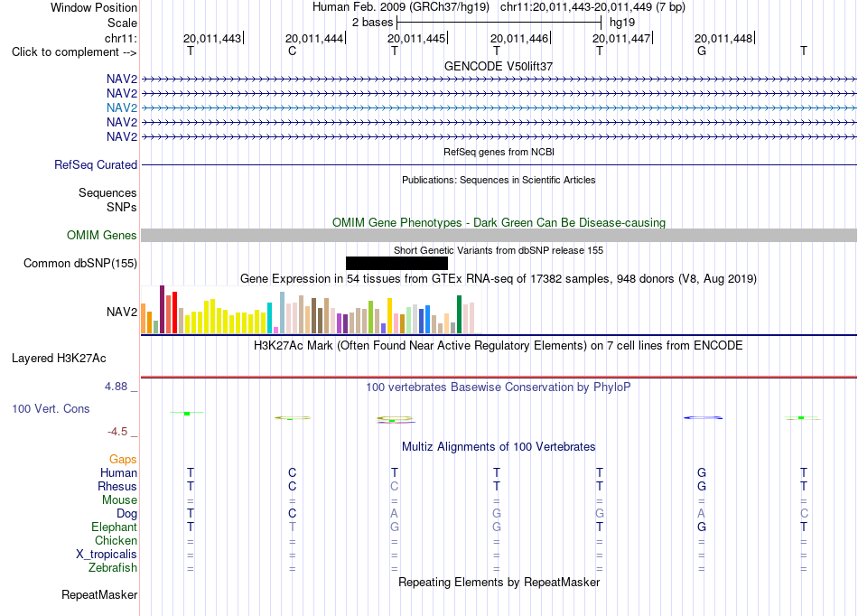Click the H3K27Ac Mark ENCODE title
The width and height of the screenshot is (858, 616).
pos(498,346)
